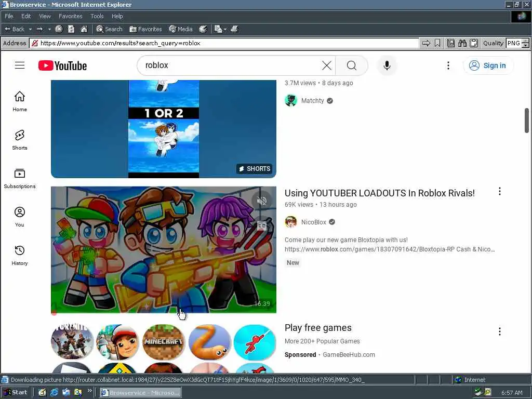The image size is (532, 399).
Task: Stop page loading with the Stop icon
Action: pos(59,29)
